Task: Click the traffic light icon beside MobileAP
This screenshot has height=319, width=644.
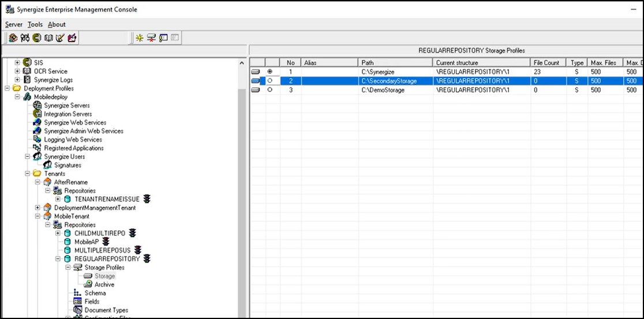Action: (106, 242)
